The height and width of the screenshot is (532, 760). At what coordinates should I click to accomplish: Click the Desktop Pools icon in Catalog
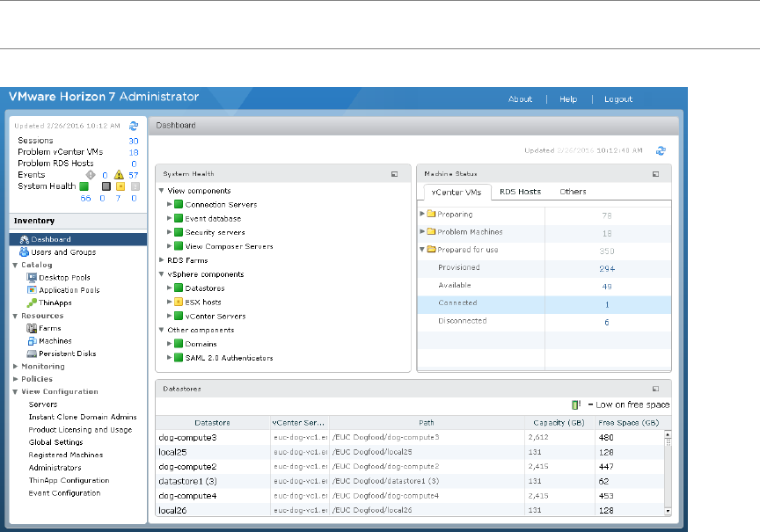[32, 277]
